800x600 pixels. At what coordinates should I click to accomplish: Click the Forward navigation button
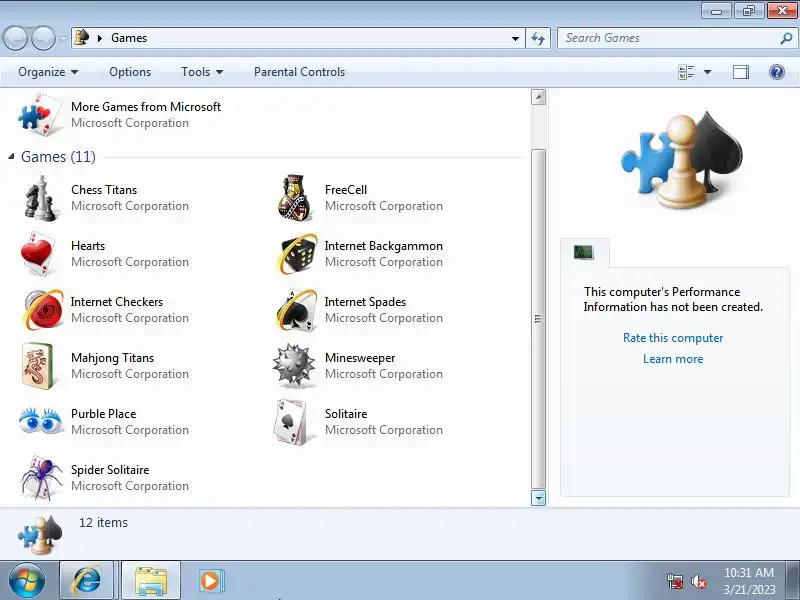[43, 38]
